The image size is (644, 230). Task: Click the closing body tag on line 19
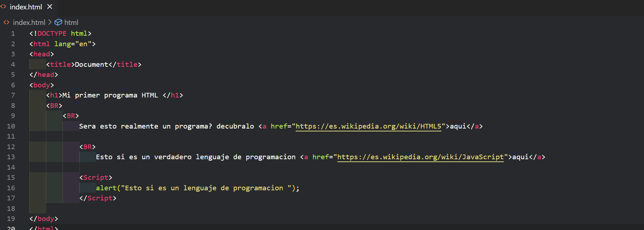(44, 219)
